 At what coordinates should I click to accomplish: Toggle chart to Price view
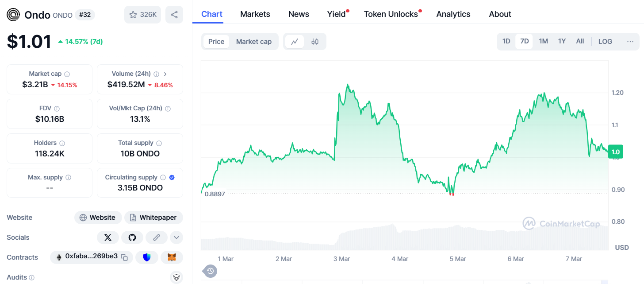click(216, 42)
